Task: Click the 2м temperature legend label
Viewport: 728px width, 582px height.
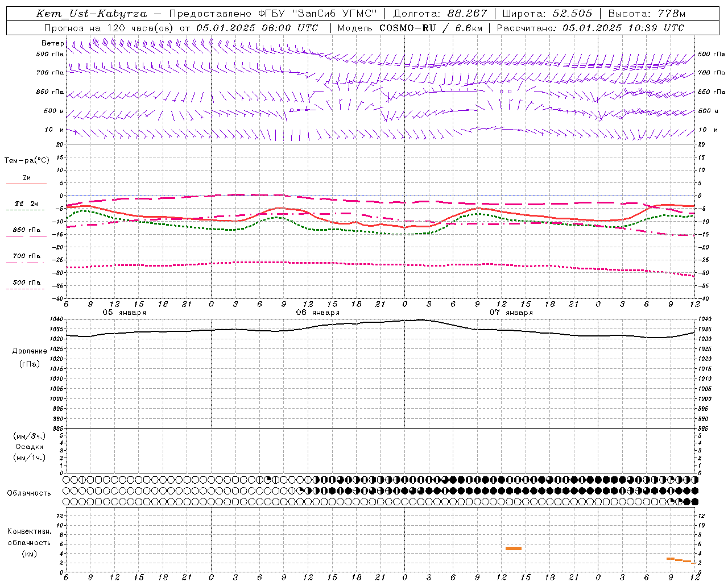Action: (x=27, y=178)
